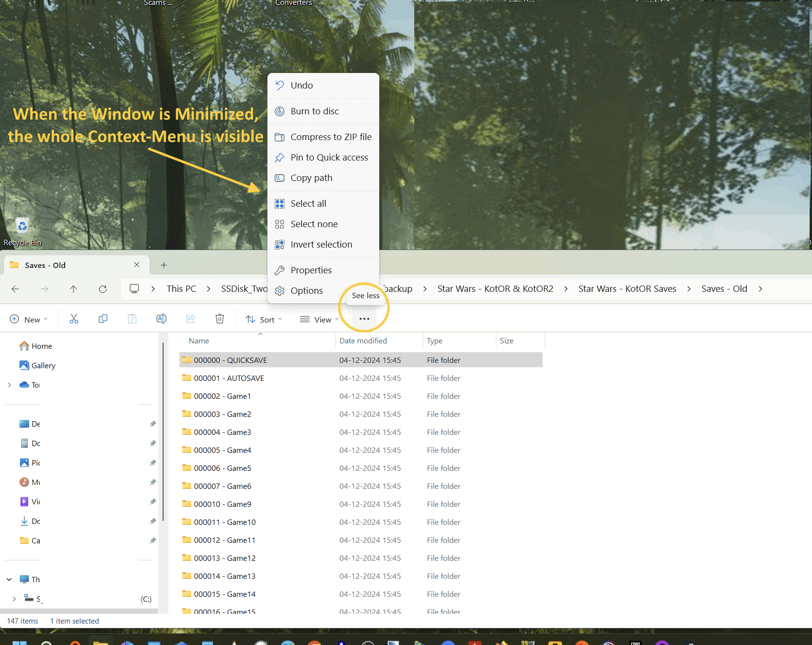812x645 pixels.
Task: Click the Cut scissors icon in toolbar
Action: click(74, 319)
